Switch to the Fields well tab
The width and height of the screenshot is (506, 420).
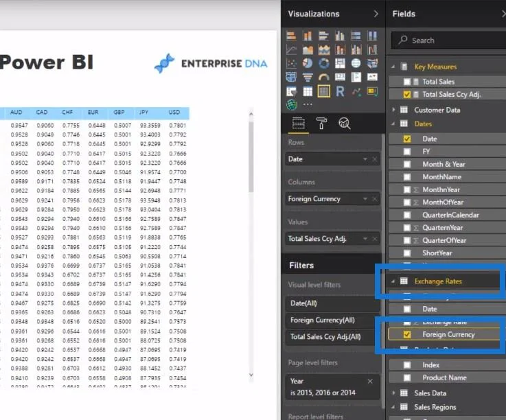298,124
